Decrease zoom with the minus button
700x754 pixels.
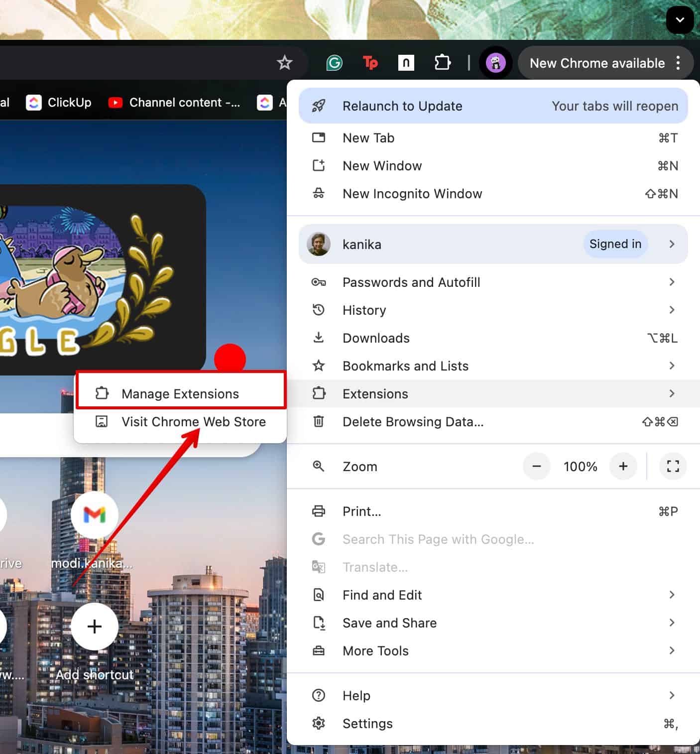536,466
